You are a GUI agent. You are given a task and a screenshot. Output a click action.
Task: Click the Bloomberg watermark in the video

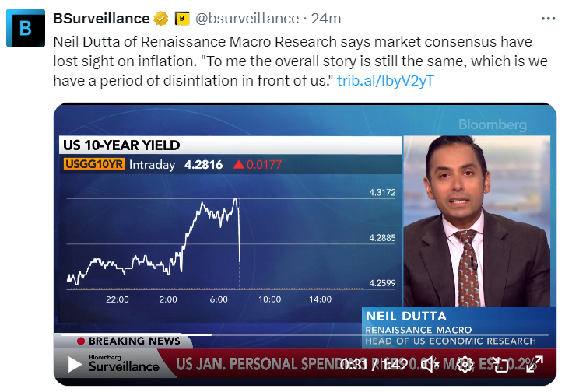pos(491,124)
